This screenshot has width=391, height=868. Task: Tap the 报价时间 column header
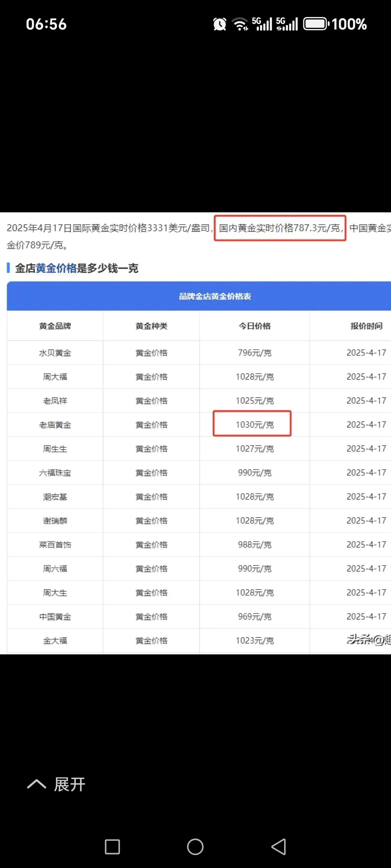coord(366,326)
